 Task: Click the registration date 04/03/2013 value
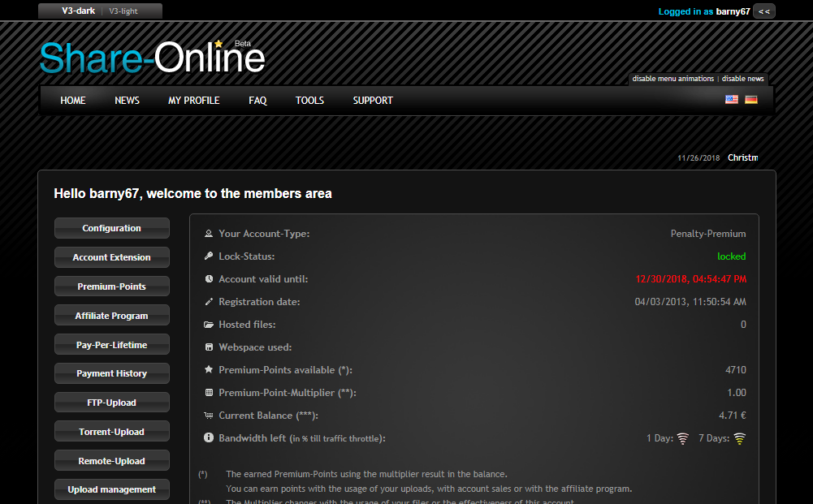pos(690,301)
